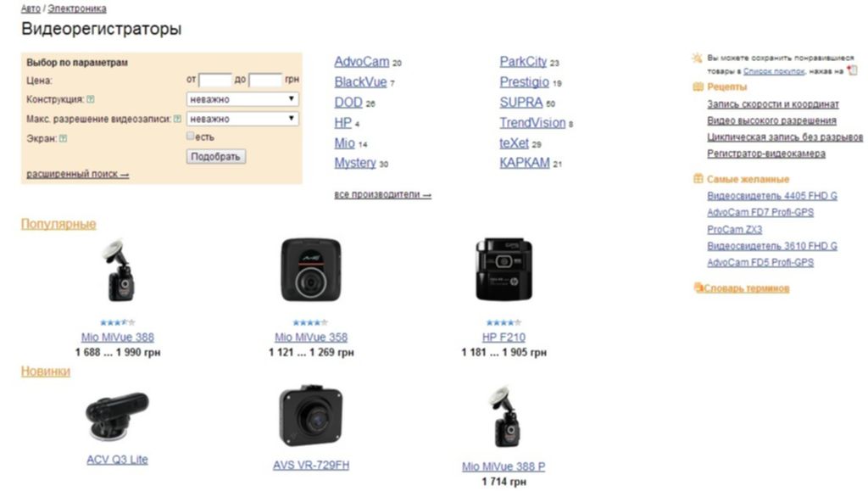Expand Макс. разрешение видеозаписи dropdown
This screenshot has height=497, width=868.
click(x=242, y=119)
